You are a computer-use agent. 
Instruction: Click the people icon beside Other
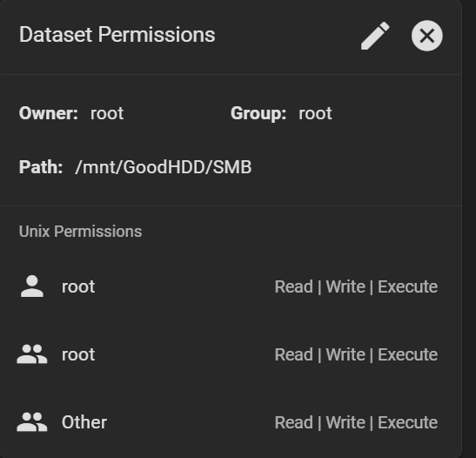[x=32, y=422]
